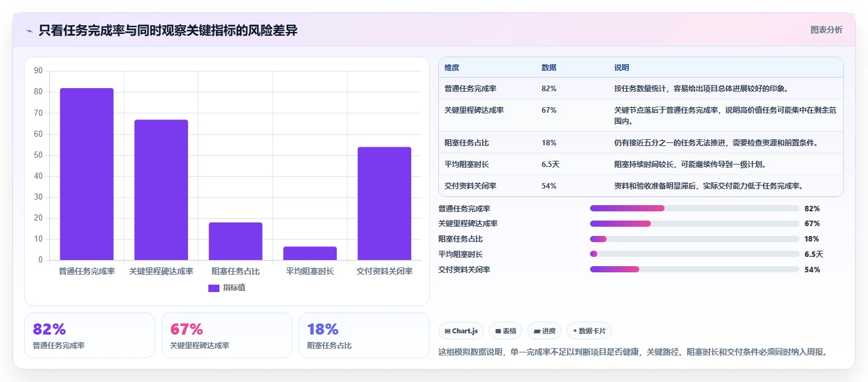Click the 数据 table column header
The width and height of the screenshot is (868, 382).
point(549,68)
